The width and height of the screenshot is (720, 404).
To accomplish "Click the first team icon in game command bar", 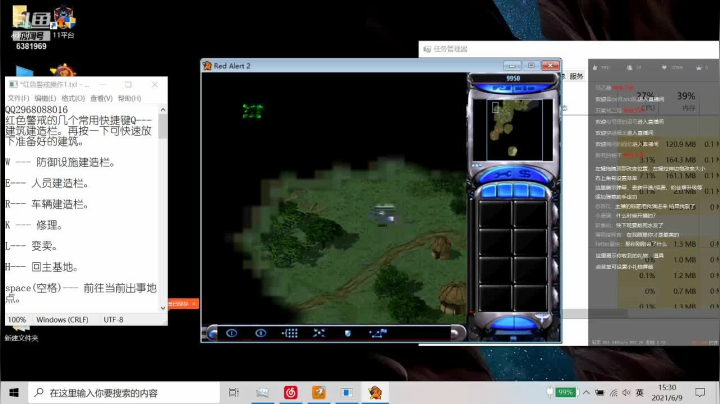I will pyautogui.click(x=231, y=333).
